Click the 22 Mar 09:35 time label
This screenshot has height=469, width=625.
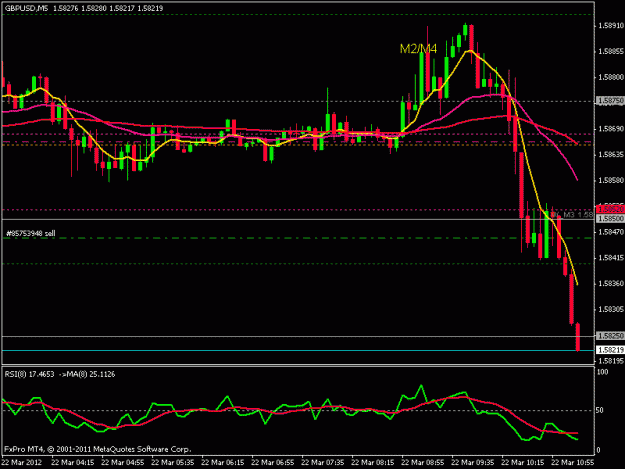(473, 463)
